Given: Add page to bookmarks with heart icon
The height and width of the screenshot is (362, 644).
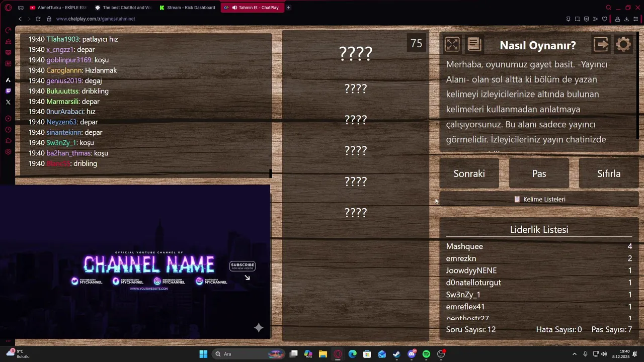Looking at the screenshot, I should 604,19.
